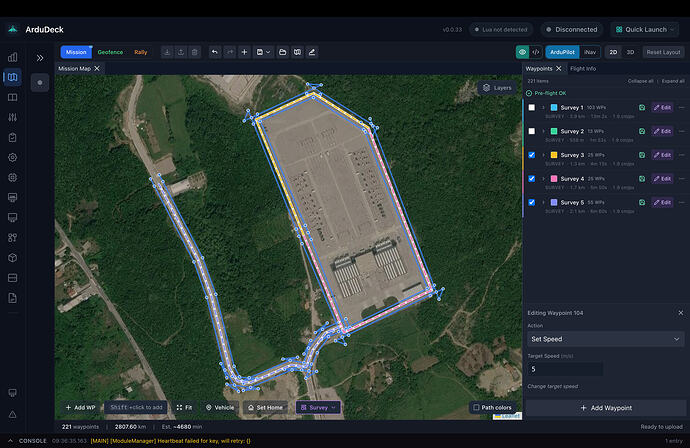Click the warning triangle sidebar icon
This screenshot has height=448, width=690.
click(x=13, y=414)
